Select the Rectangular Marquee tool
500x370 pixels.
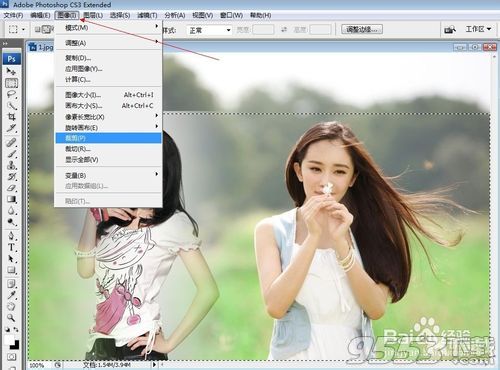click(x=11, y=83)
